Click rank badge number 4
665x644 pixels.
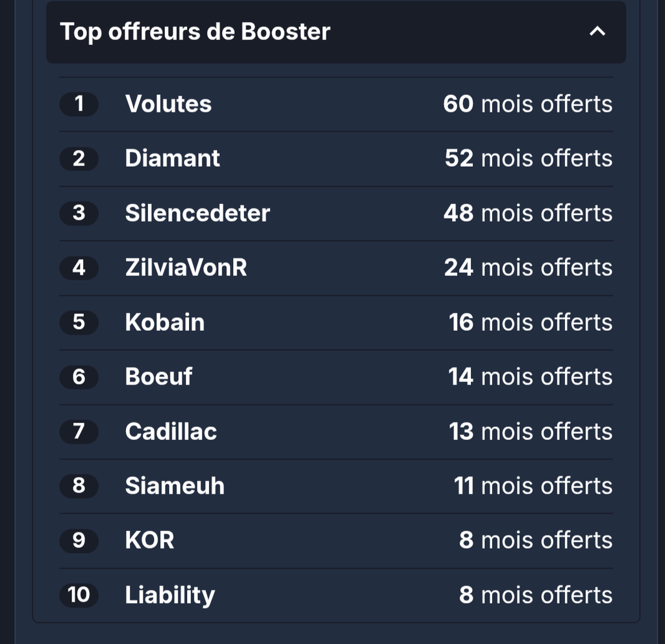pos(79,268)
